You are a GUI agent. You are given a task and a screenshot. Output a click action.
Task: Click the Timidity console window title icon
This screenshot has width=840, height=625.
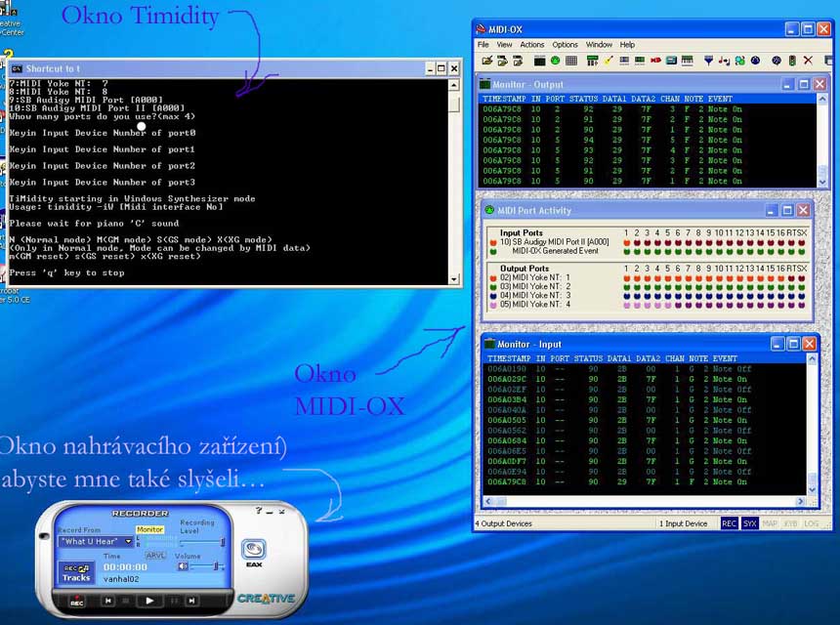pyautogui.click(x=17, y=68)
